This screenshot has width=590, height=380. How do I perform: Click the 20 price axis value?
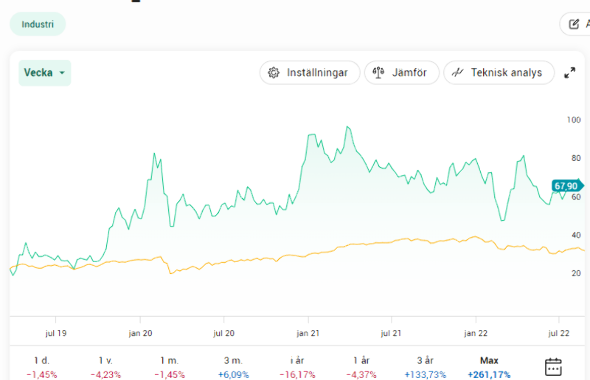pyautogui.click(x=576, y=274)
